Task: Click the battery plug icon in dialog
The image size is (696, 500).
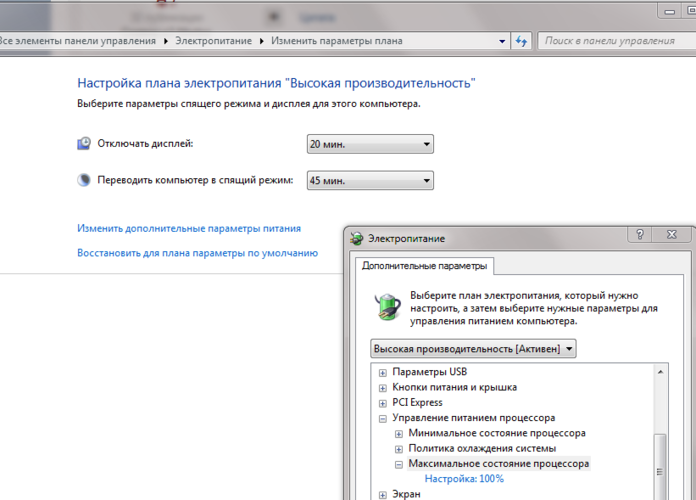Action: [x=386, y=307]
